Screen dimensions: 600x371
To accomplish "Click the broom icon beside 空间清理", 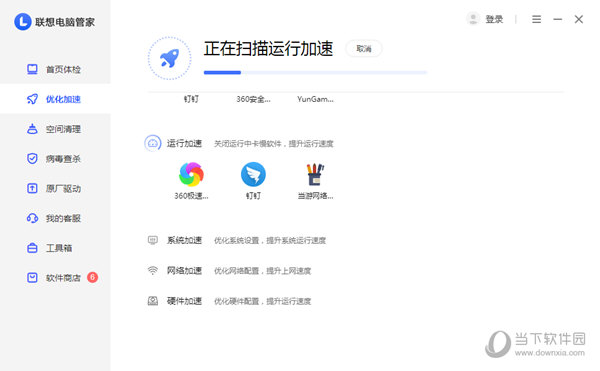I will point(32,129).
